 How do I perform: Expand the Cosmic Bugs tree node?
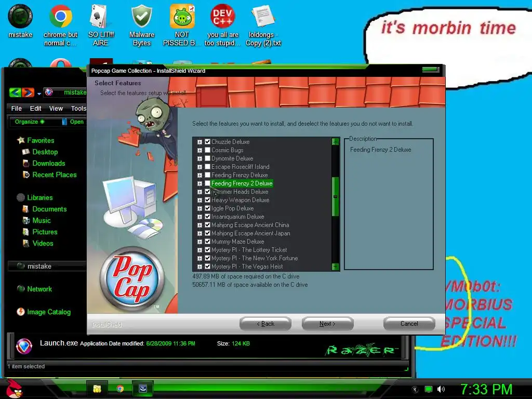pyautogui.click(x=199, y=150)
